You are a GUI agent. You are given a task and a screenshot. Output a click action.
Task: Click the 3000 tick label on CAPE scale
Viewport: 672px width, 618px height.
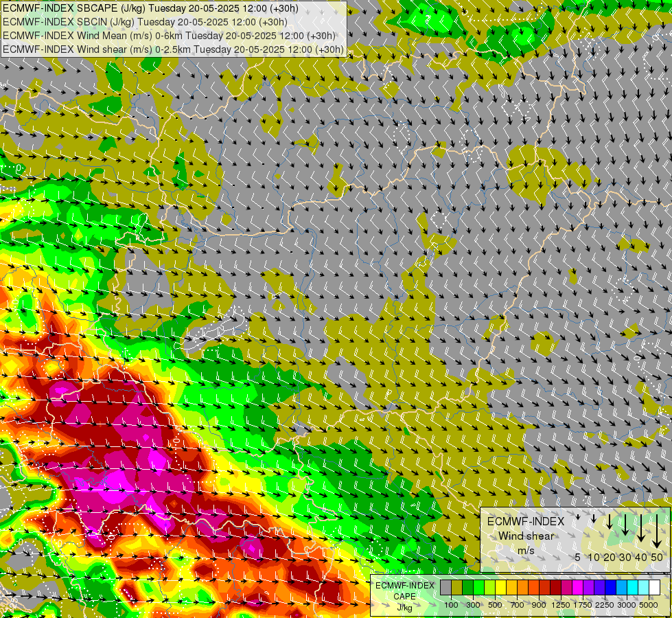627,605
